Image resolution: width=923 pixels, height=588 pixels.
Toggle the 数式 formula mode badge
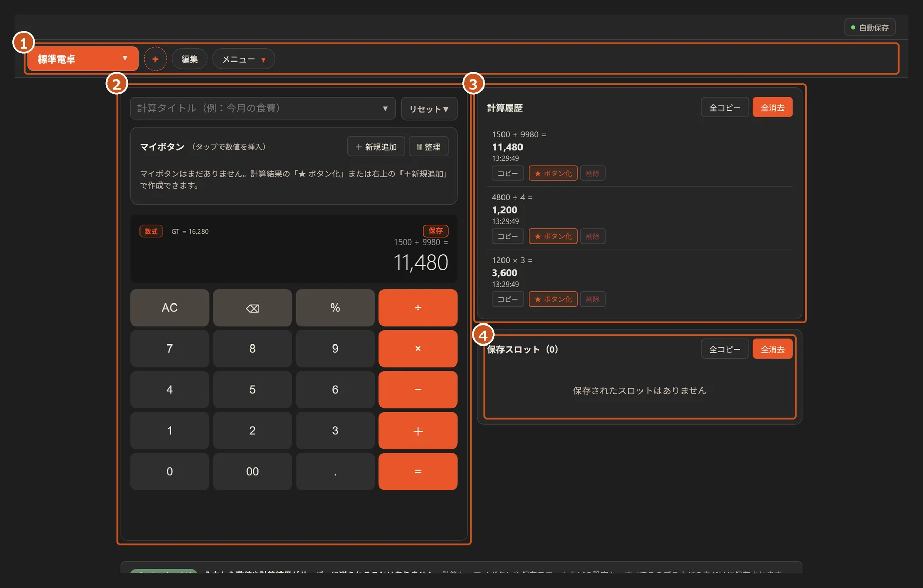pos(151,231)
